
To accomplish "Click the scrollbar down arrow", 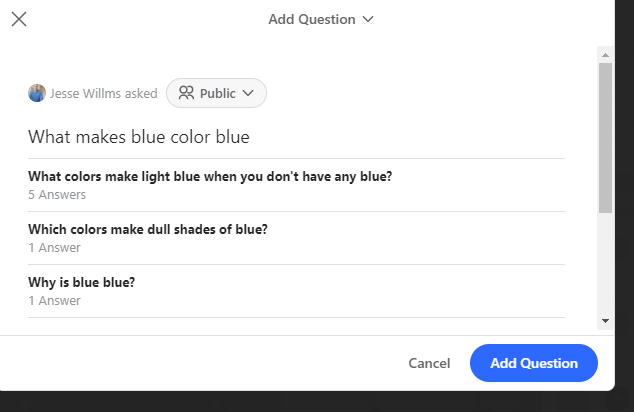I will tap(605, 320).
